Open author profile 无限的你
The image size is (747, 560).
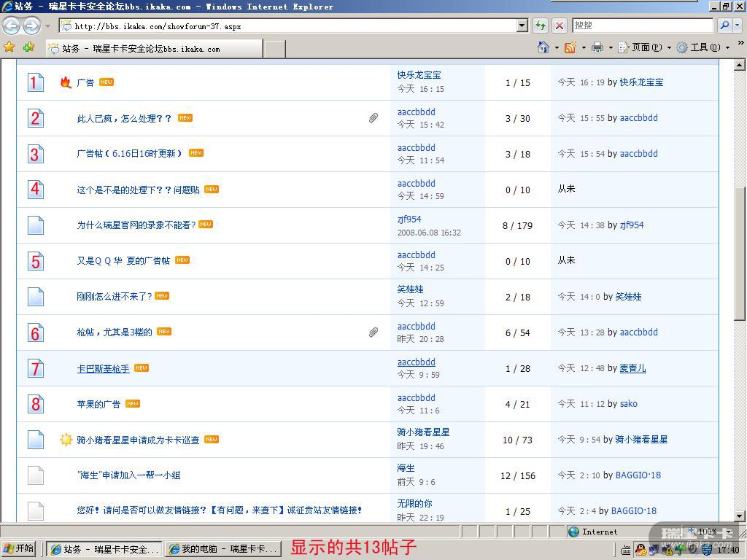tap(414, 503)
